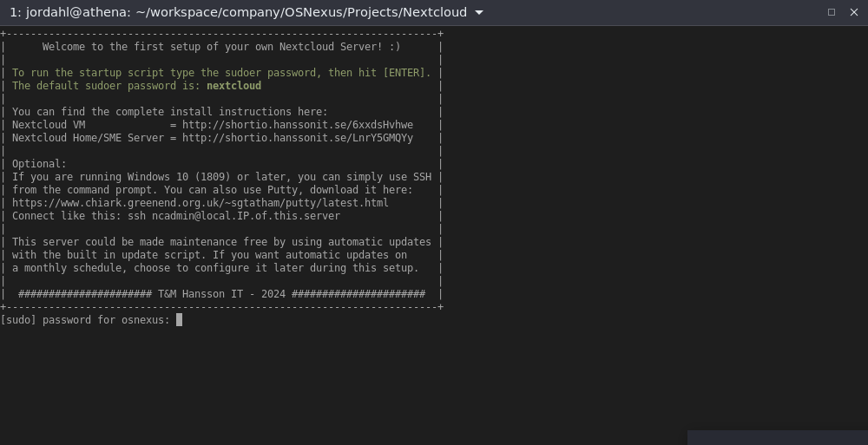Viewport: 868px width, 445px height.
Task: Click the 'T&M Hansson IT - 2024' footer
Action: 221,294
